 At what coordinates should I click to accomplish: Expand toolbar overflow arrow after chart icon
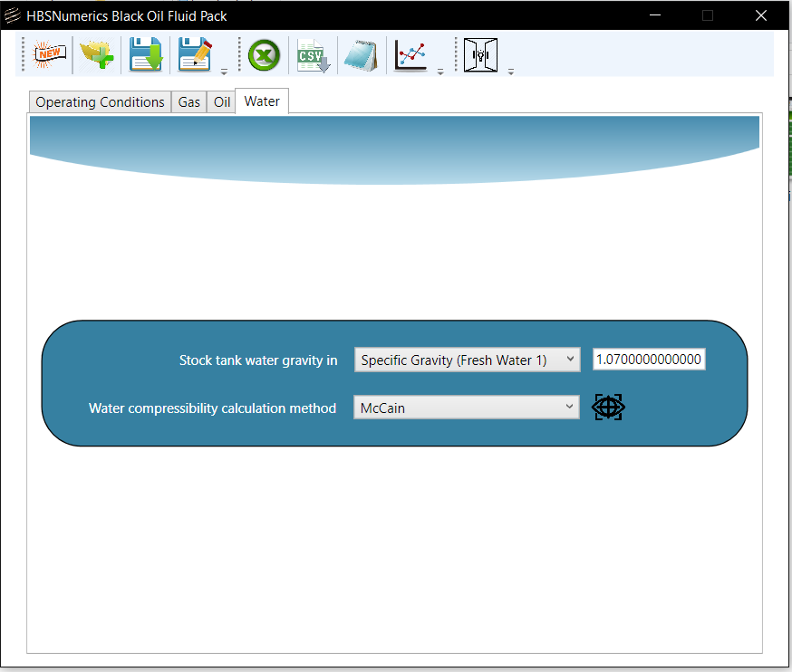(439, 72)
